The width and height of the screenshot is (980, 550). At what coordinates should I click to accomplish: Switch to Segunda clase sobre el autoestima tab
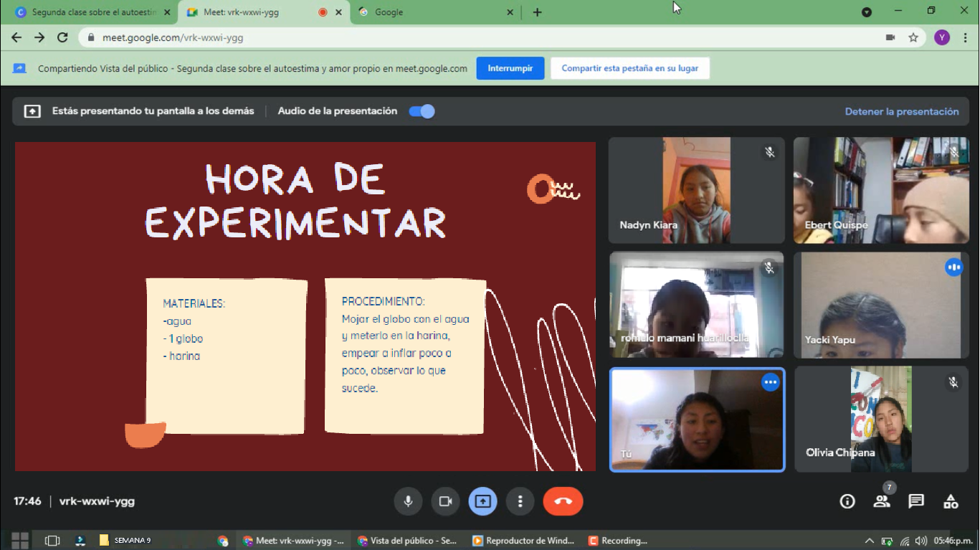[x=93, y=12]
